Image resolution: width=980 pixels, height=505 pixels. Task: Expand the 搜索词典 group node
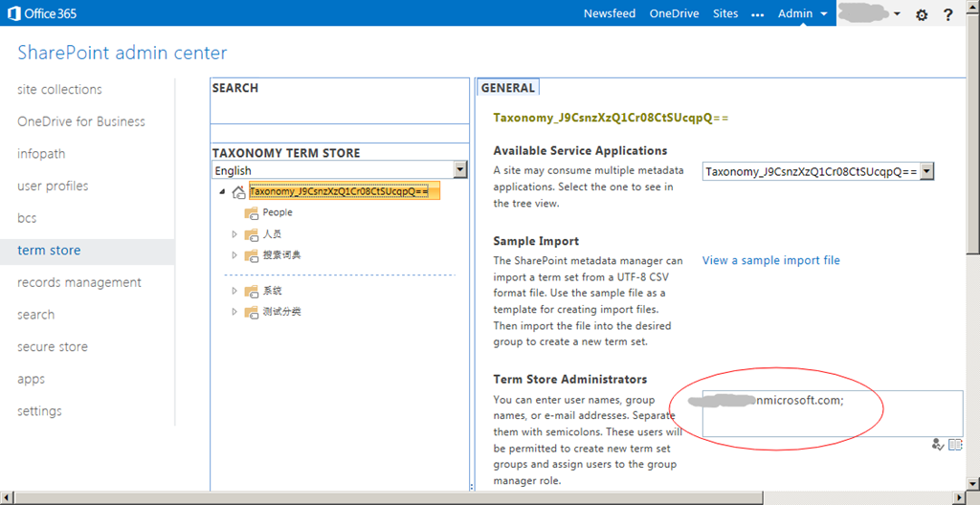click(x=235, y=255)
